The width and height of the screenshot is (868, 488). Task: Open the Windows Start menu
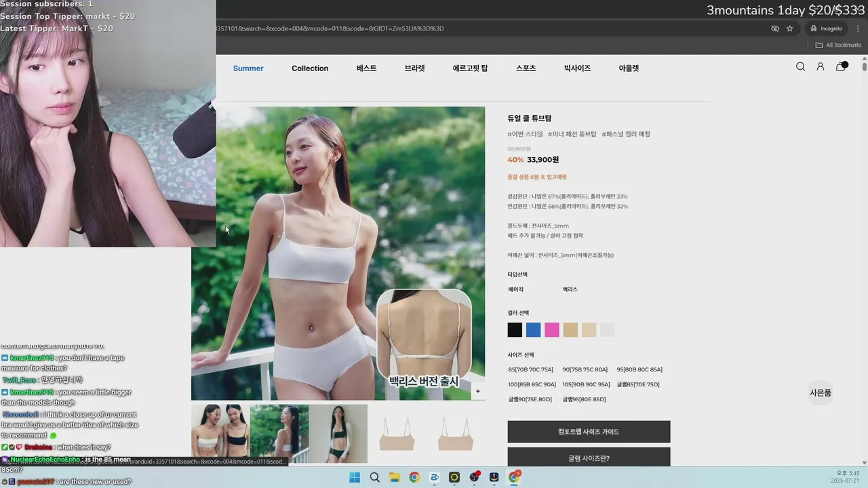click(x=355, y=477)
